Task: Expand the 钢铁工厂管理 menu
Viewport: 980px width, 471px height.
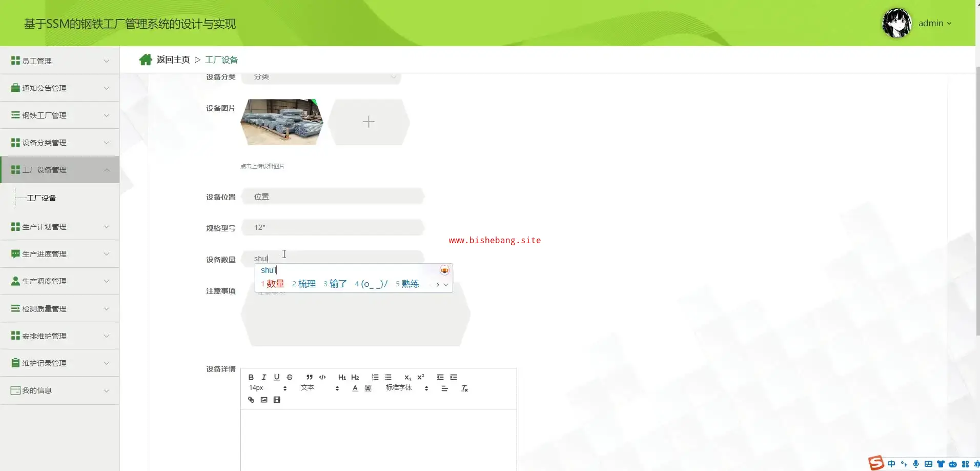Action: click(60, 115)
